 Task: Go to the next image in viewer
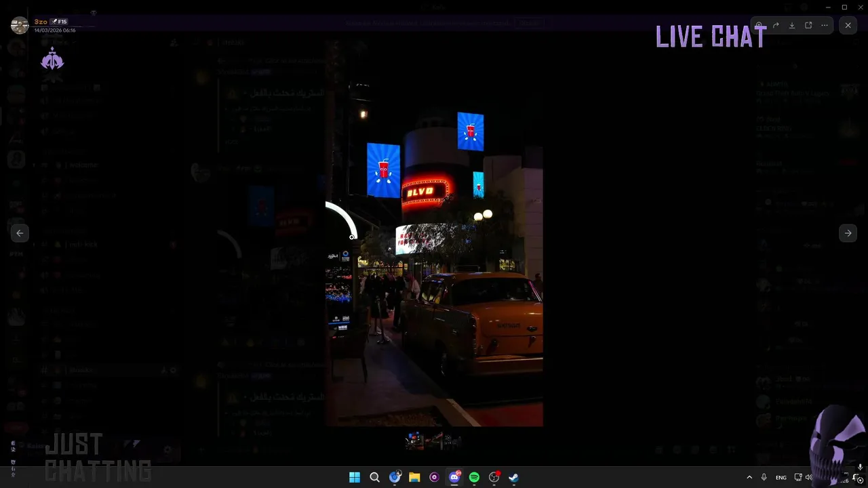[x=848, y=233]
